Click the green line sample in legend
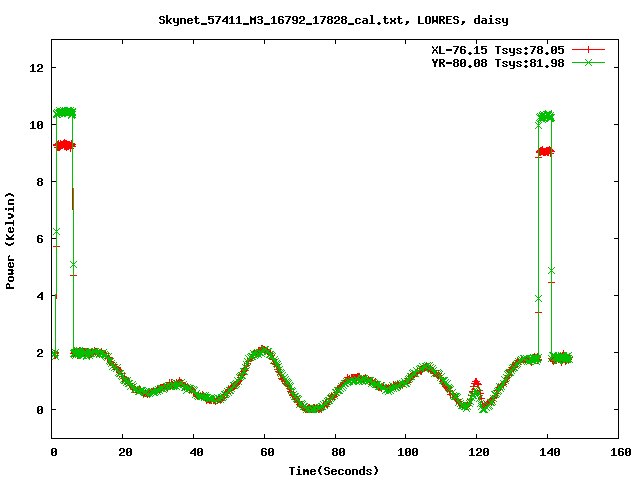Screen dimensions: 640x480 pos(589,62)
